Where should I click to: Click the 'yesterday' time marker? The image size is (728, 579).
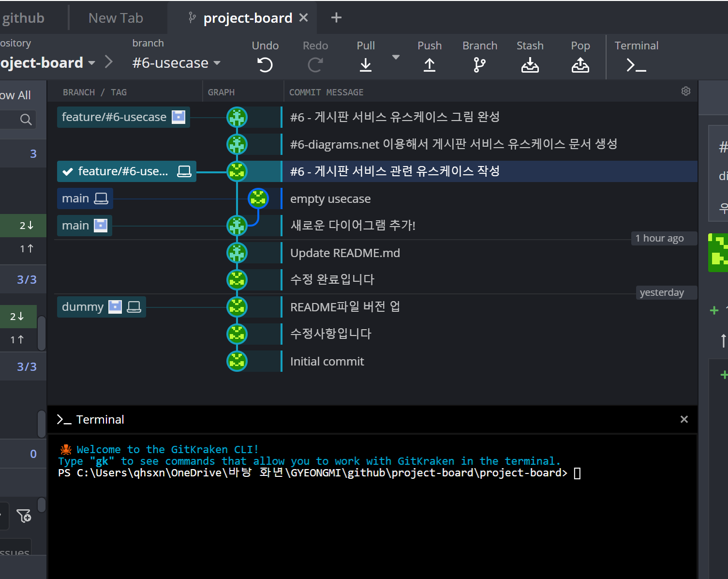(667, 292)
